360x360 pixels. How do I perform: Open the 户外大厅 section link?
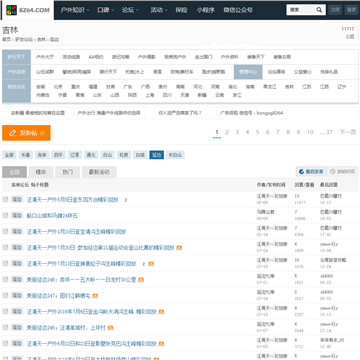click(45, 57)
